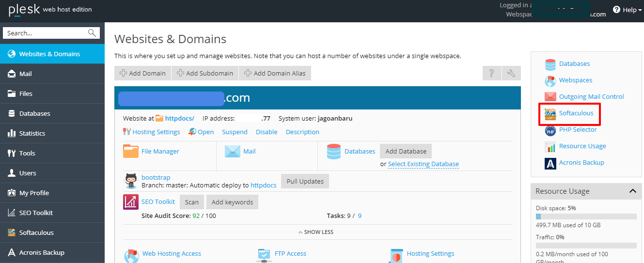Click the Databases sidebar icon
Image resolution: width=644 pixels, height=263 pixels.
click(x=12, y=113)
